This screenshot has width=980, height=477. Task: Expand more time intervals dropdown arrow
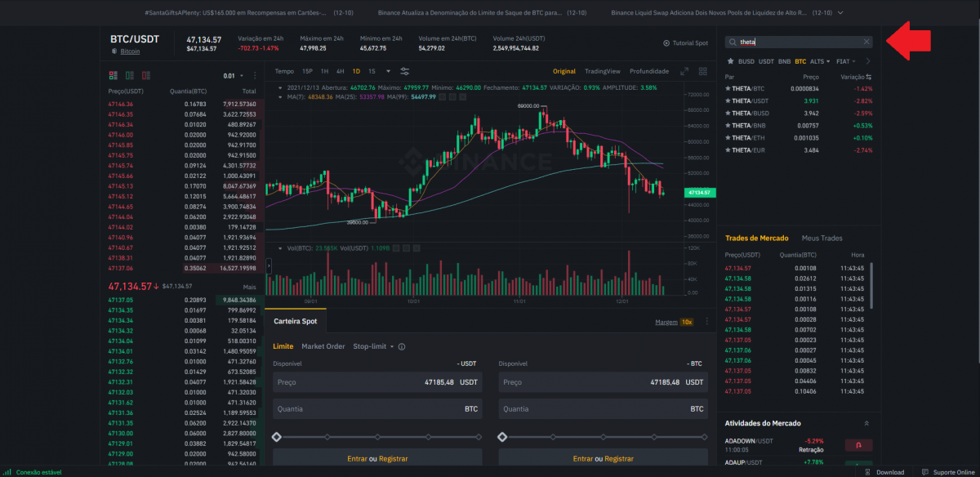pos(389,71)
